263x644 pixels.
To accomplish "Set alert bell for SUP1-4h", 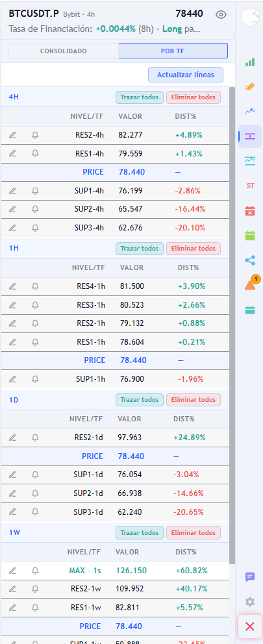I will pyautogui.click(x=35, y=191).
